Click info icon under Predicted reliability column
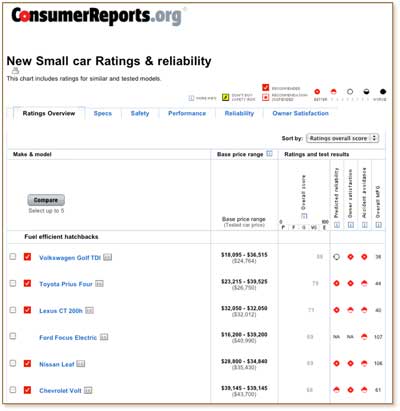Image resolution: width=400 pixels, height=411 pixels. pos(337,225)
